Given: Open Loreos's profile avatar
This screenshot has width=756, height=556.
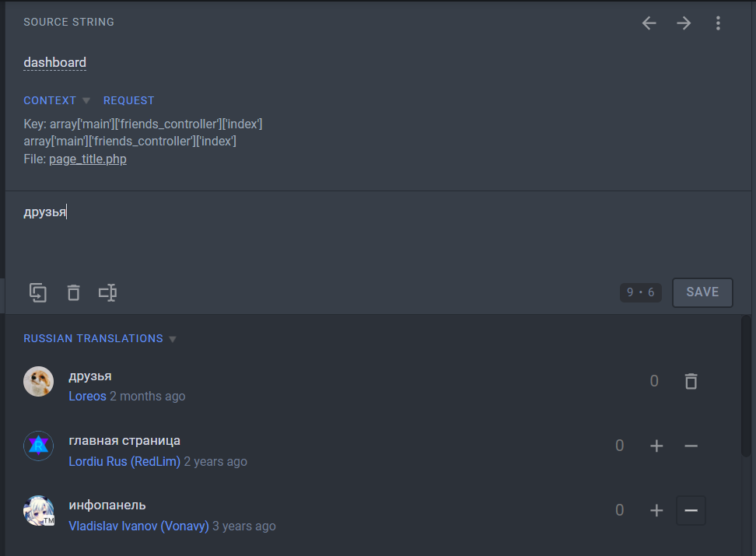Looking at the screenshot, I should pyautogui.click(x=38, y=382).
